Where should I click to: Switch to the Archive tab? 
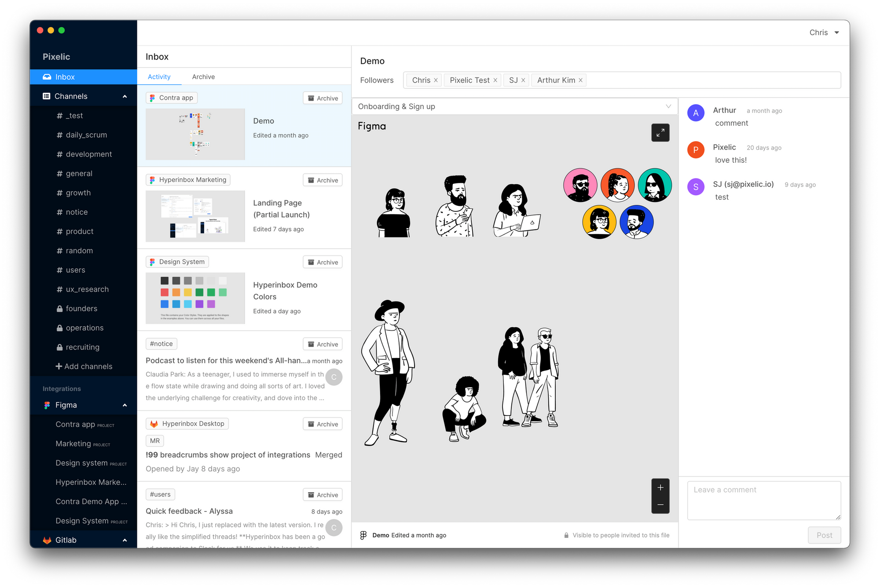pos(203,77)
